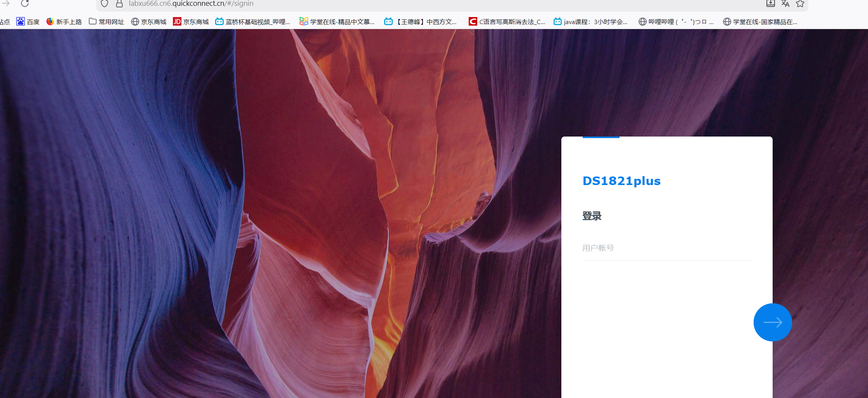
Task: Open the java课程 bilibili bookmark
Action: coord(590,22)
